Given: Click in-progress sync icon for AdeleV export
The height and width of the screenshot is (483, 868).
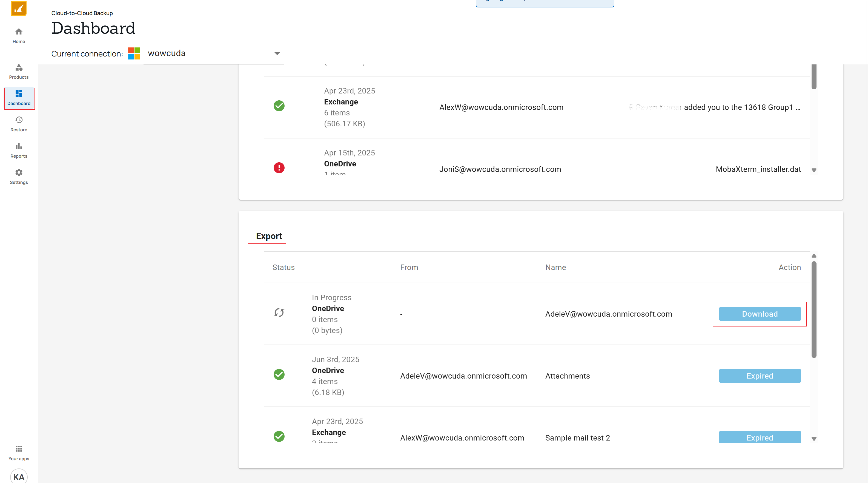Looking at the screenshot, I should tap(279, 313).
